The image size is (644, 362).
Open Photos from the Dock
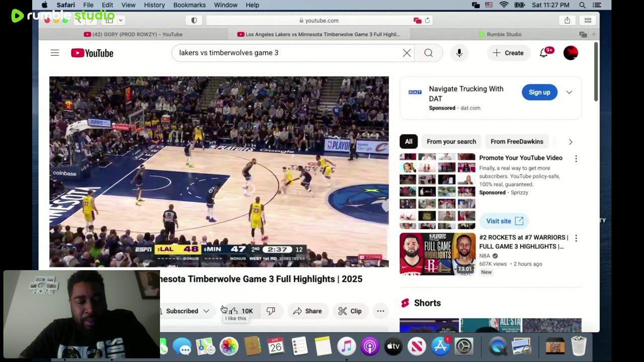pyautogui.click(x=228, y=347)
